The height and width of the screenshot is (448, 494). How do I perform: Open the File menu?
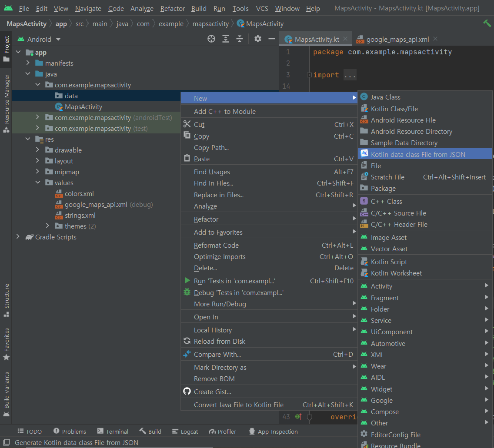pyautogui.click(x=24, y=9)
